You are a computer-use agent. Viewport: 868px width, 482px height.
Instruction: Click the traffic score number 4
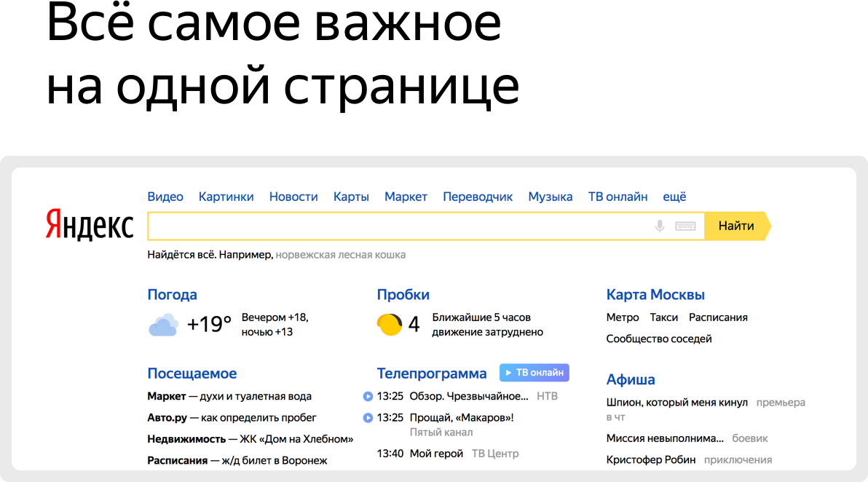coord(414,324)
